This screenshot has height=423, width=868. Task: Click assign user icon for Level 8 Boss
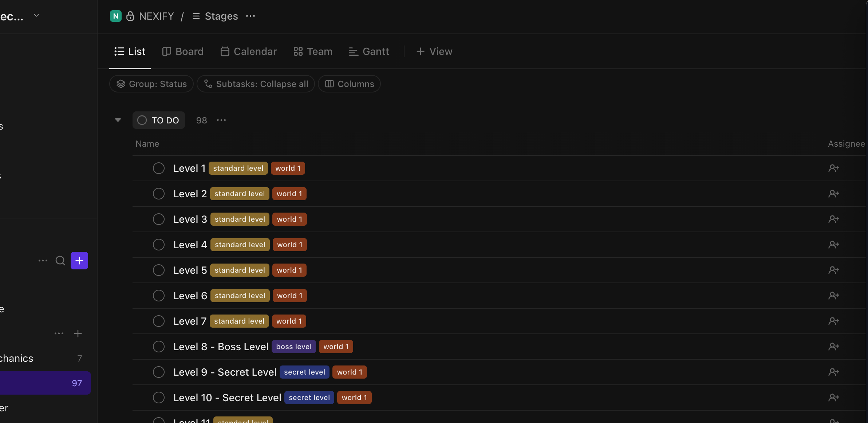833,347
